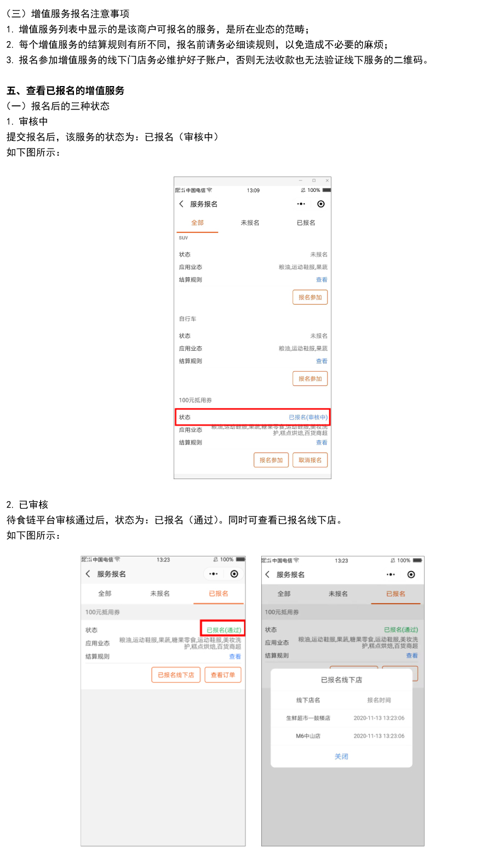Click 查看 link for SUV 结算规则
Image resolution: width=504 pixels, height=859 pixels.
click(x=322, y=280)
